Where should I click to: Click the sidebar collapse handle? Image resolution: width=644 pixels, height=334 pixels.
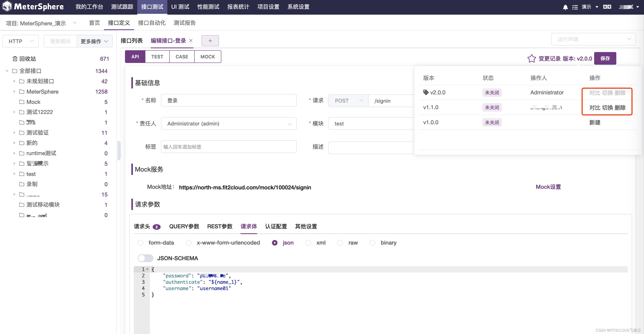(119, 150)
